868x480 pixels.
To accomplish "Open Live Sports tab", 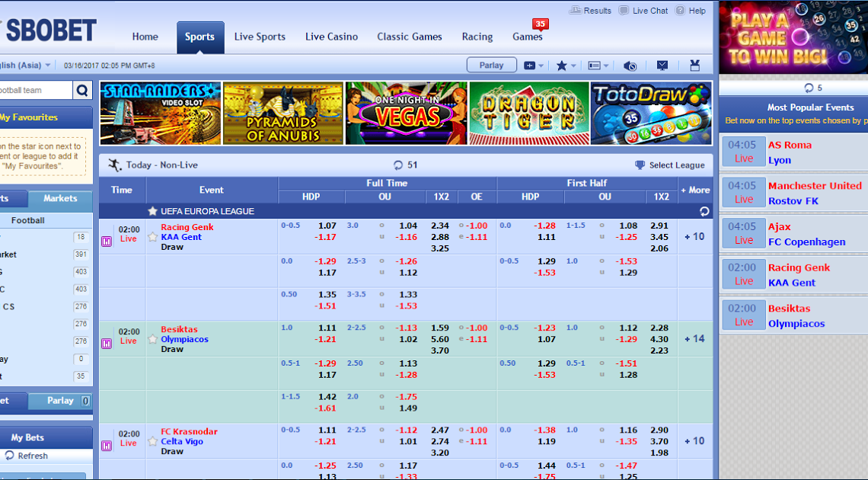I will click(x=260, y=37).
